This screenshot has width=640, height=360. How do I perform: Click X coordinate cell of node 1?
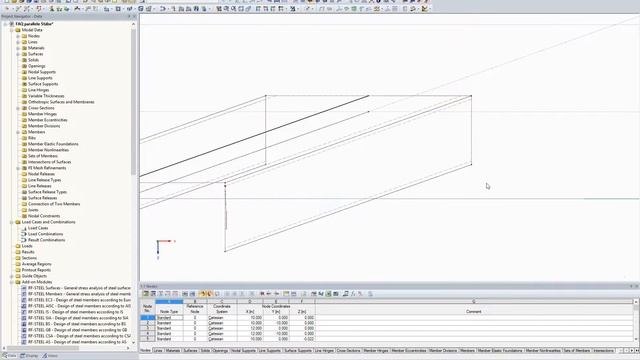[x=250, y=318]
